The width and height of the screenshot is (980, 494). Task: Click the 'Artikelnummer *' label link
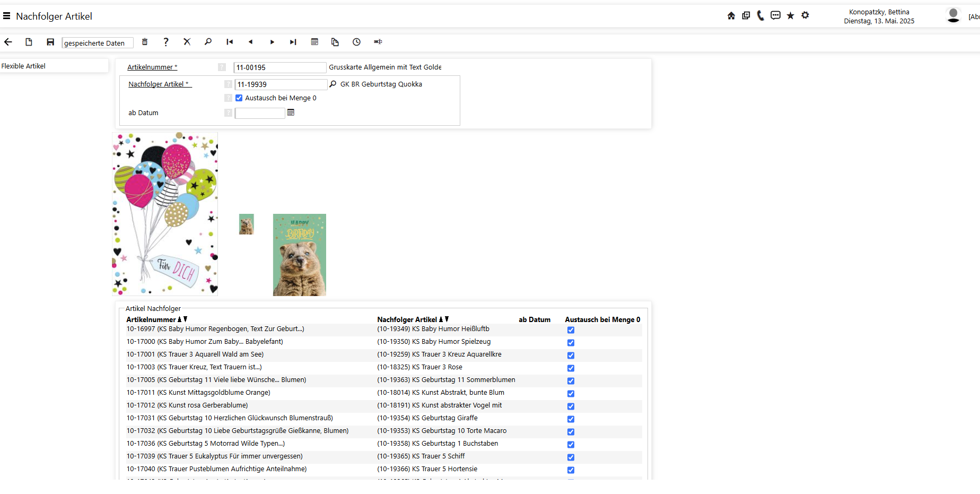(152, 67)
